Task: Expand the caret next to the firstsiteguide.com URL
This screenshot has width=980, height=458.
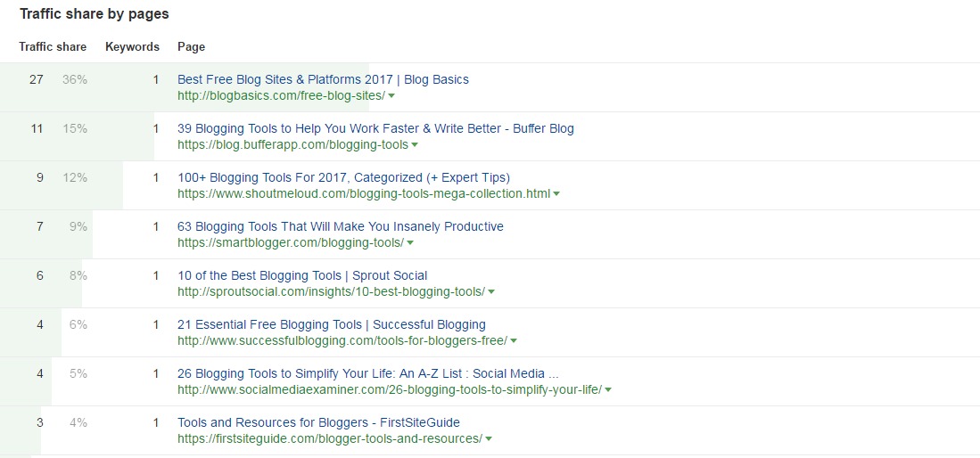Action: (x=488, y=438)
